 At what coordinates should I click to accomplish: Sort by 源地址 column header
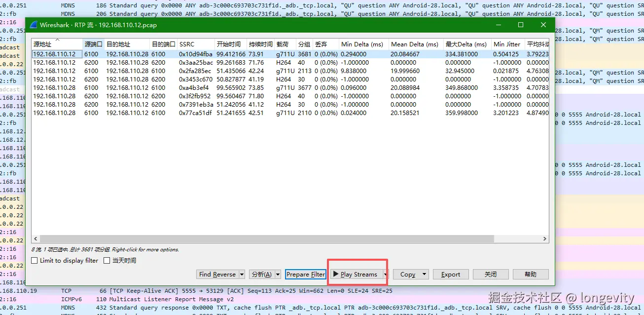[x=57, y=44]
